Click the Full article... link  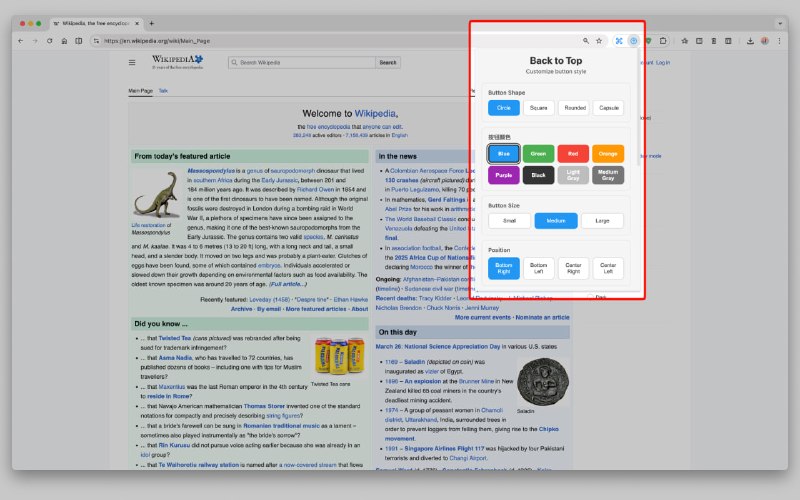(288, 284)
